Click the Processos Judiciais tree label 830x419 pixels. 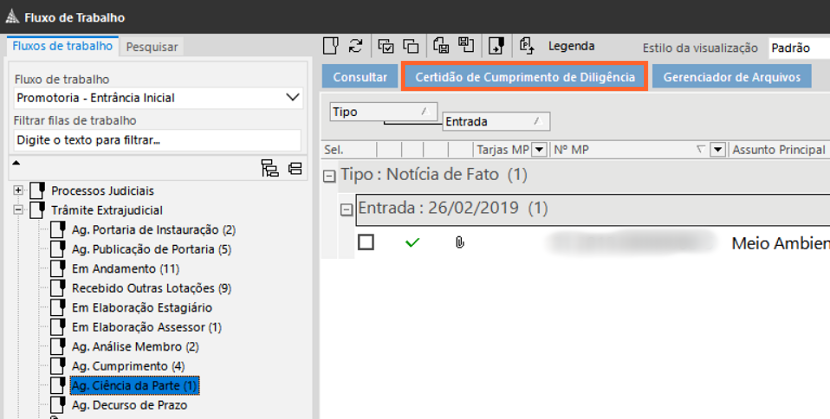[103, 190]
